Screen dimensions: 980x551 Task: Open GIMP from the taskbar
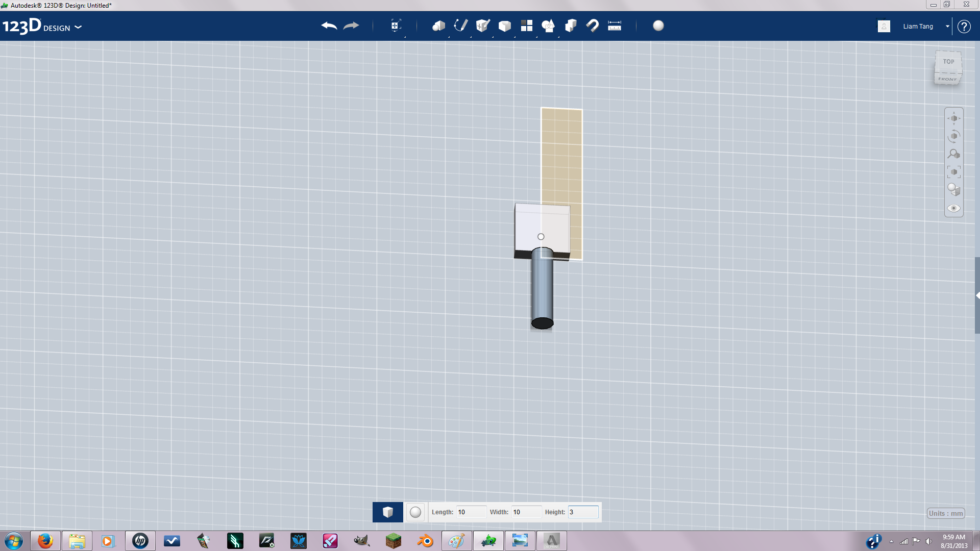(x=362, y=541)
